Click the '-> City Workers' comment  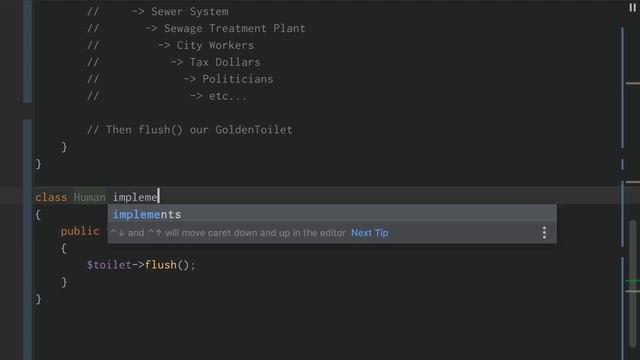click(x=206, y=46)
